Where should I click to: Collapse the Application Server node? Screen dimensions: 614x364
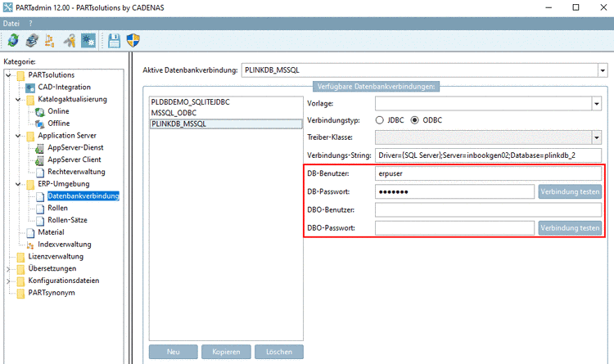pos(18,136)
